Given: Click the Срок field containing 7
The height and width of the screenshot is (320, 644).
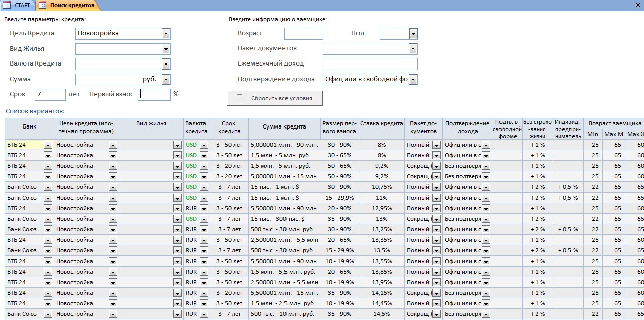Looking at the screenshot, I should 50,94.
